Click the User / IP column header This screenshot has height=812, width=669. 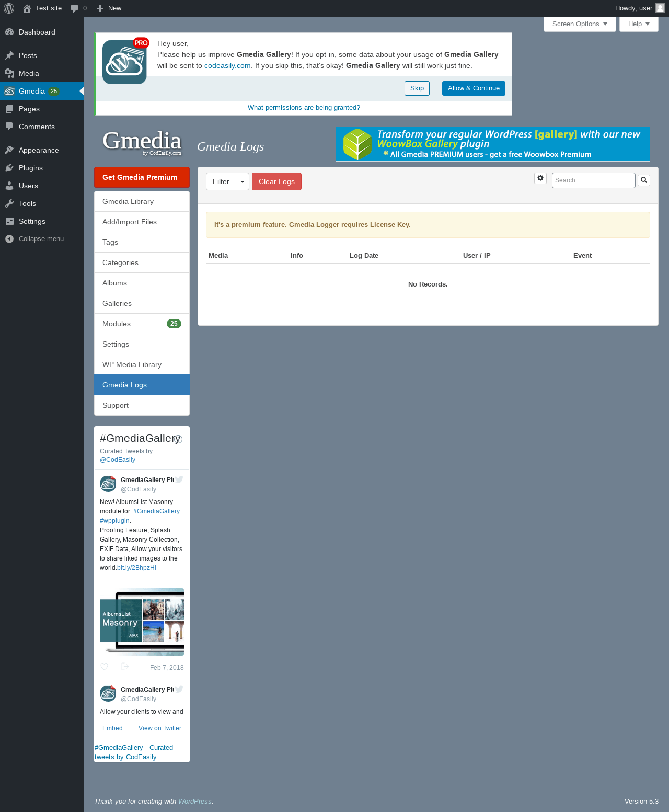477,256
